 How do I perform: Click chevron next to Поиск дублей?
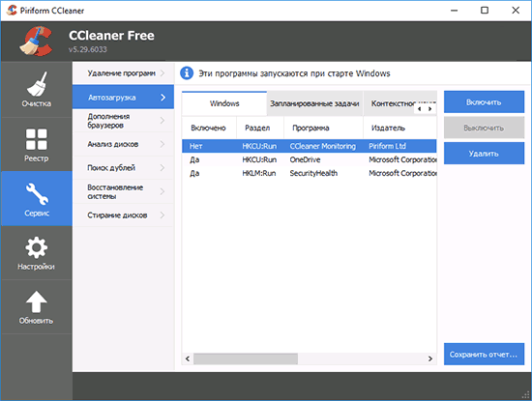click(163, 168)
